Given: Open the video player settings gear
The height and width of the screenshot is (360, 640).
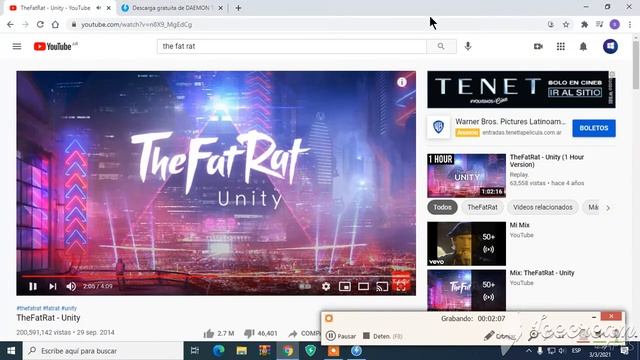Looking at the screenshot, I should (326, 287).
